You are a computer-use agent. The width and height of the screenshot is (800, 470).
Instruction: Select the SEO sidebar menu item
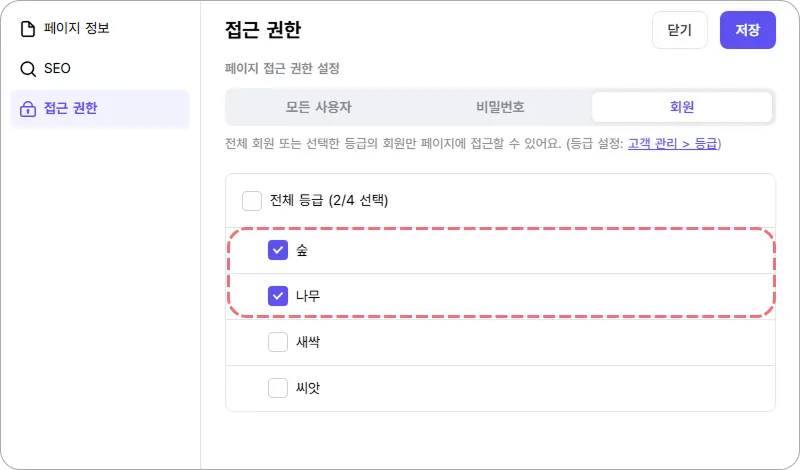[57, 69]
